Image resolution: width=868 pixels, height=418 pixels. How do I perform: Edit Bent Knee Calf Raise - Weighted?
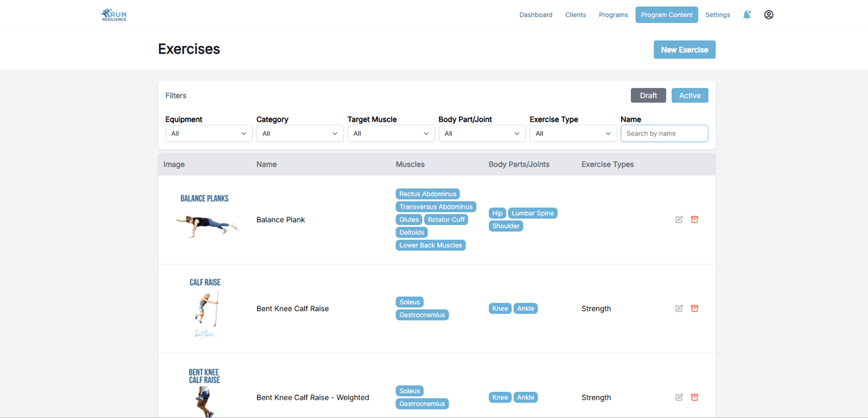tap(679, 397)
